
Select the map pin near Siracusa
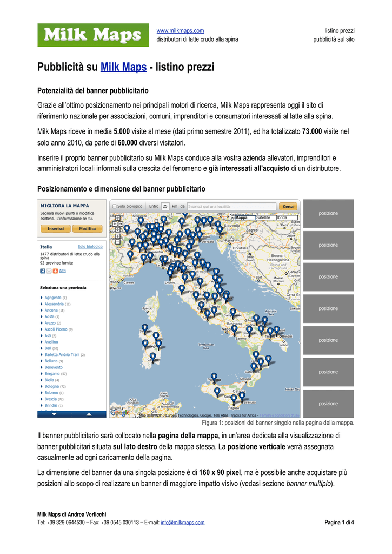[242, 397]
